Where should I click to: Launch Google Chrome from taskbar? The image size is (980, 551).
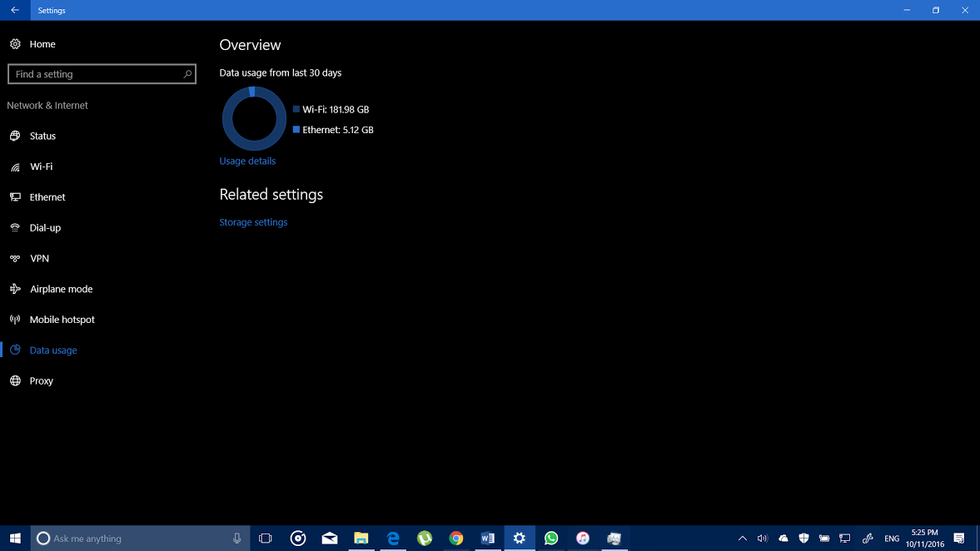click(456, 539)
